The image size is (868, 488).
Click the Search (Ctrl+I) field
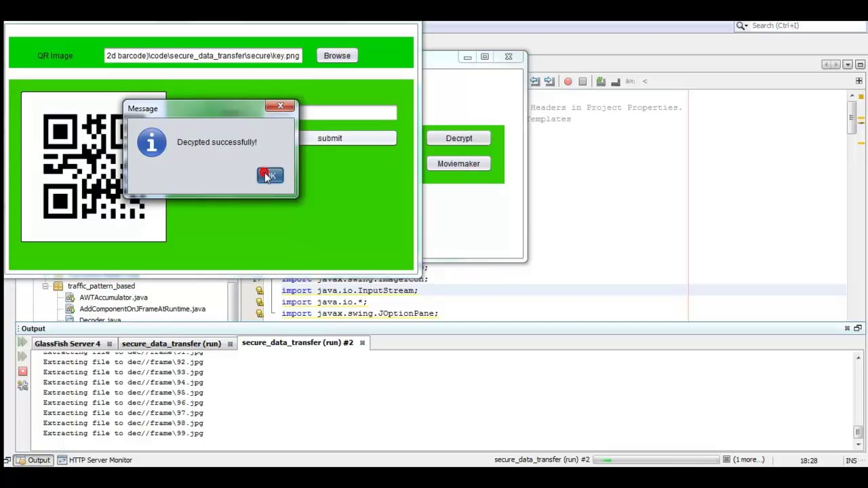(807, 26)
